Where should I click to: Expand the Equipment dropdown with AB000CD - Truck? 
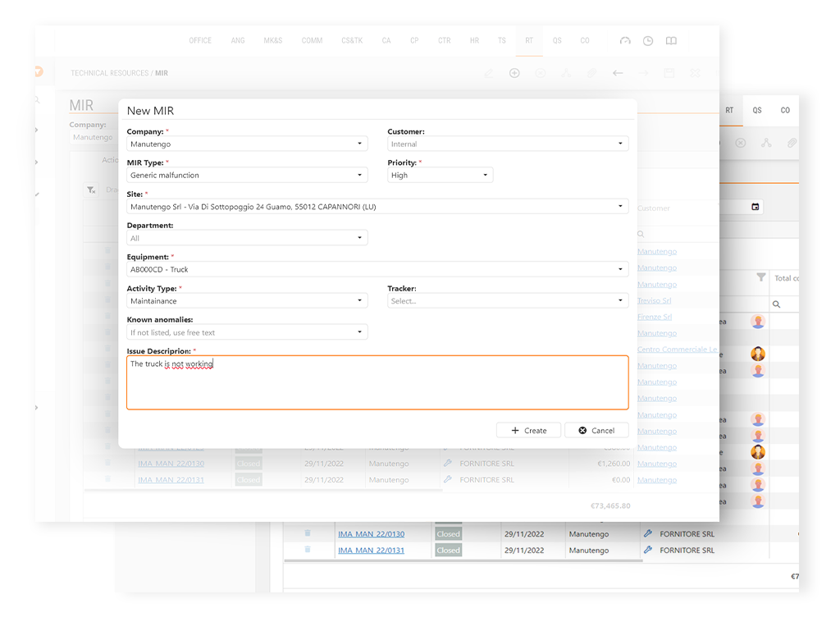[377, 269]
